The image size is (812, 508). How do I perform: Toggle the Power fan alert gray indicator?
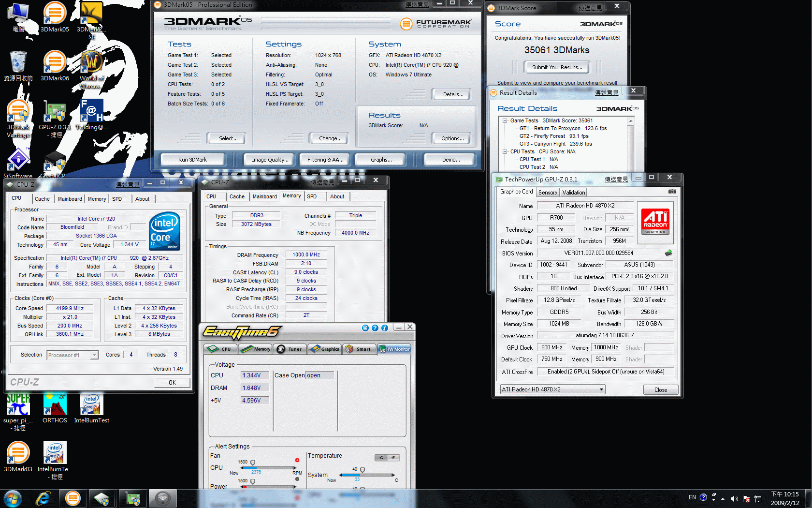[x=297, y=479]
